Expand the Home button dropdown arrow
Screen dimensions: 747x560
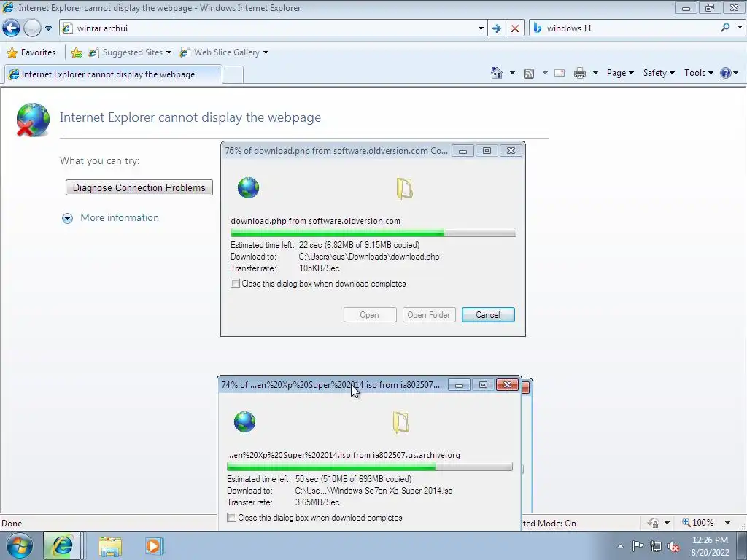(512, 73)
